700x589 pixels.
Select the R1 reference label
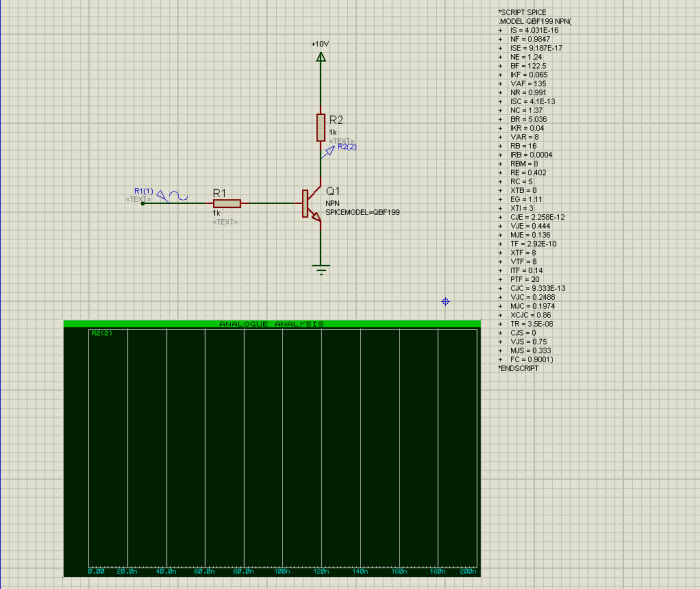point(220,193)
